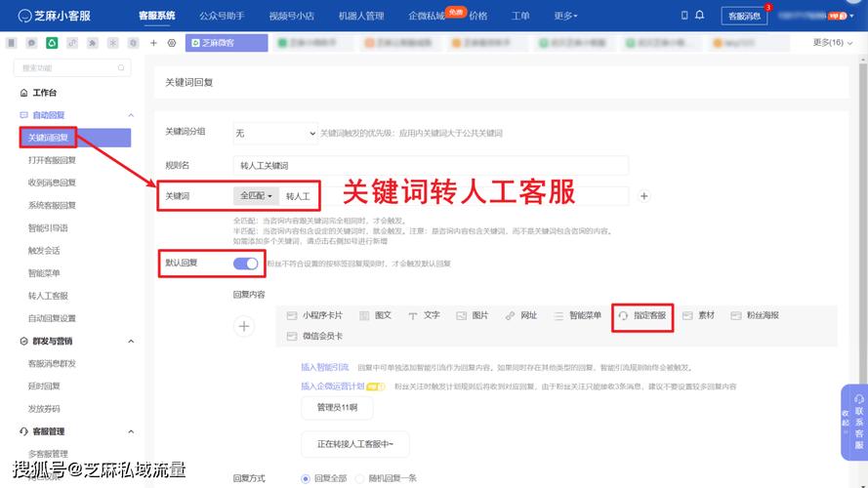This screenshot has width=868, height=488.
Task: Choose the 粉丝海报 reply option
Action: pyautogui.click(x=755, y=316)
